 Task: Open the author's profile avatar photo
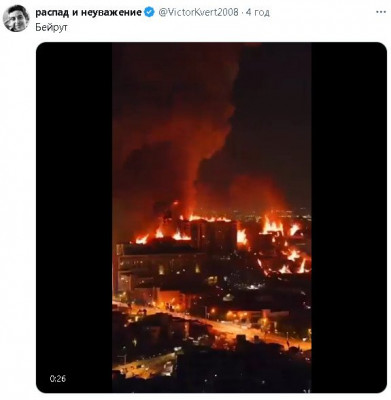coord(16,18)
